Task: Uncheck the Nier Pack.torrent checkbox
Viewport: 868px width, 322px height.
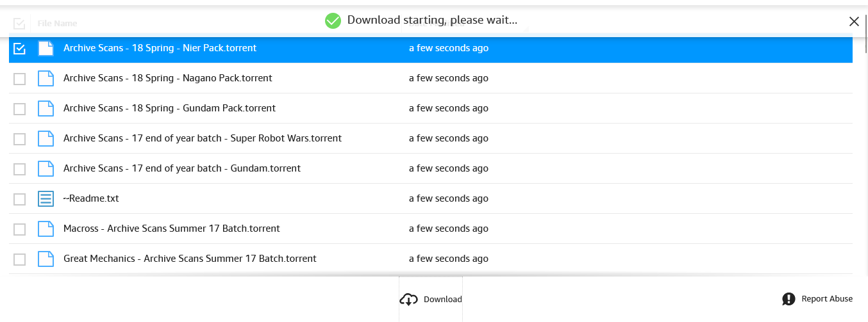Action: click(x=19, y=48)
